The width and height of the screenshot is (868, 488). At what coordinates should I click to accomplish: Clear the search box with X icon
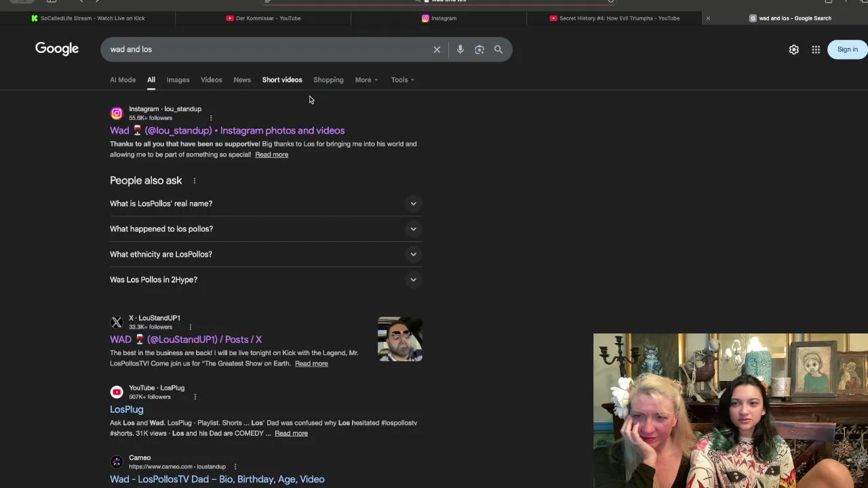coord(437,49)
